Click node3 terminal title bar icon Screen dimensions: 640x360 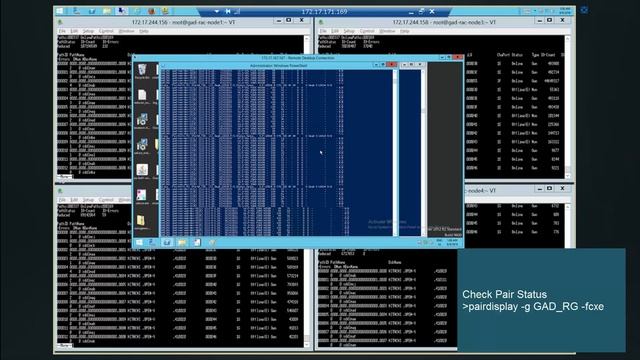321,22
